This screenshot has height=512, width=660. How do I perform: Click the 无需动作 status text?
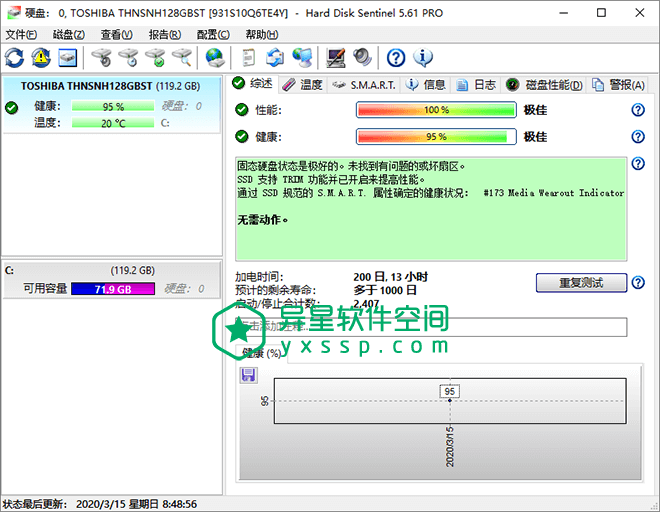tap(262, 220)
